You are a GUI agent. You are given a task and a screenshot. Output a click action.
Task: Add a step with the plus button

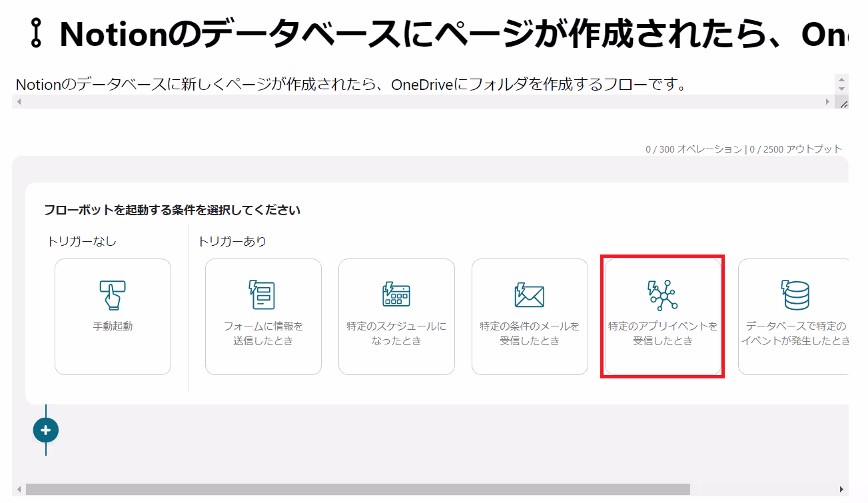[46, 430]
